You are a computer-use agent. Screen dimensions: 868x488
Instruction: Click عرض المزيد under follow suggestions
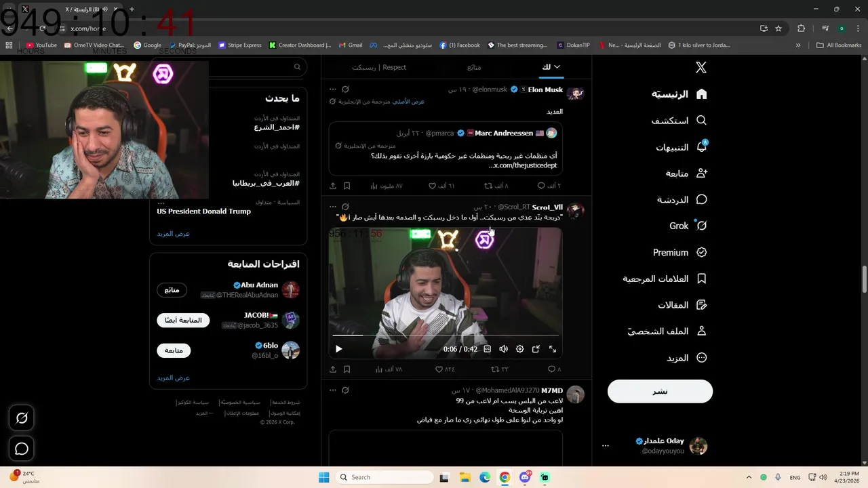click(174, 378)
